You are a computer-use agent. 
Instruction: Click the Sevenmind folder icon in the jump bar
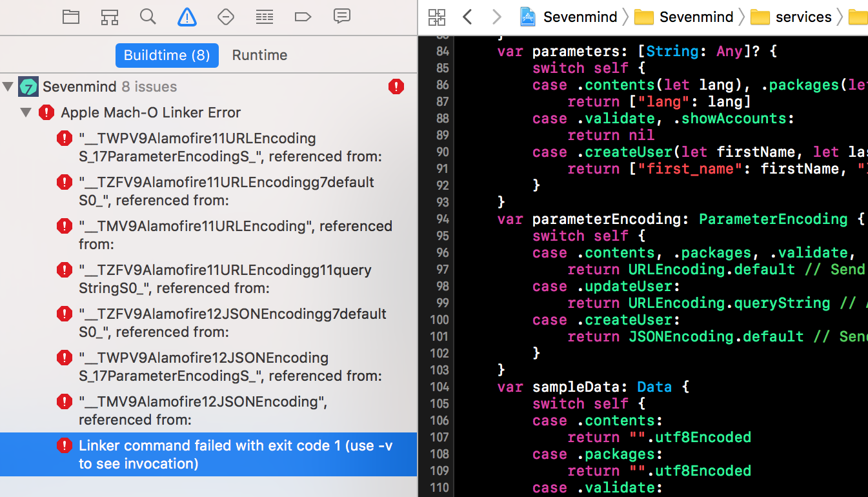click(x=644, y=17)
